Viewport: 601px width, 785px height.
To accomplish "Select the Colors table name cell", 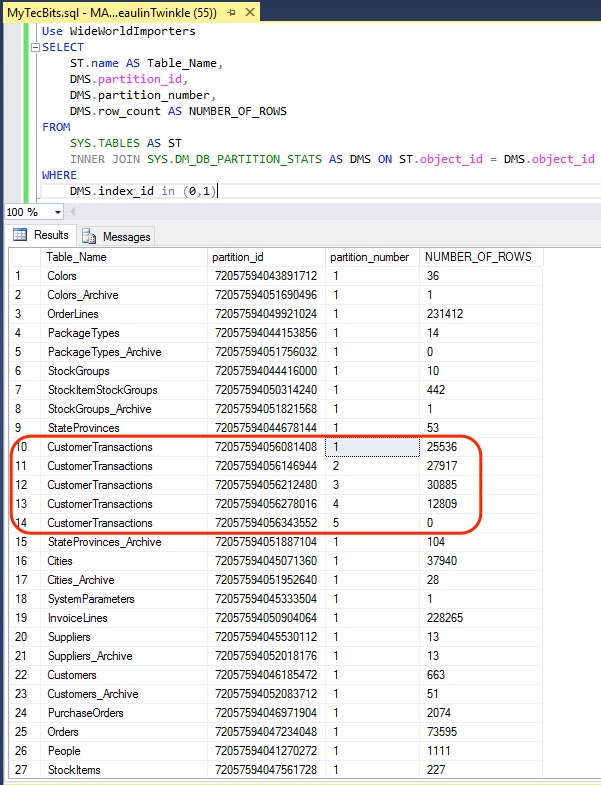I will [124, 276].
